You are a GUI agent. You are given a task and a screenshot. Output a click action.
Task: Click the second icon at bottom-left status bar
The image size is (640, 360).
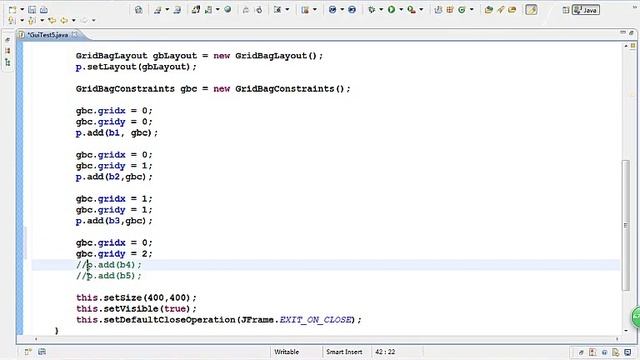(42, 351)
